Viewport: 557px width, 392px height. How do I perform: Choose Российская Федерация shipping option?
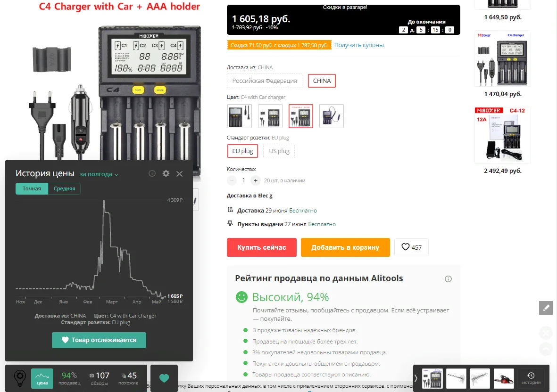(265, 81)
